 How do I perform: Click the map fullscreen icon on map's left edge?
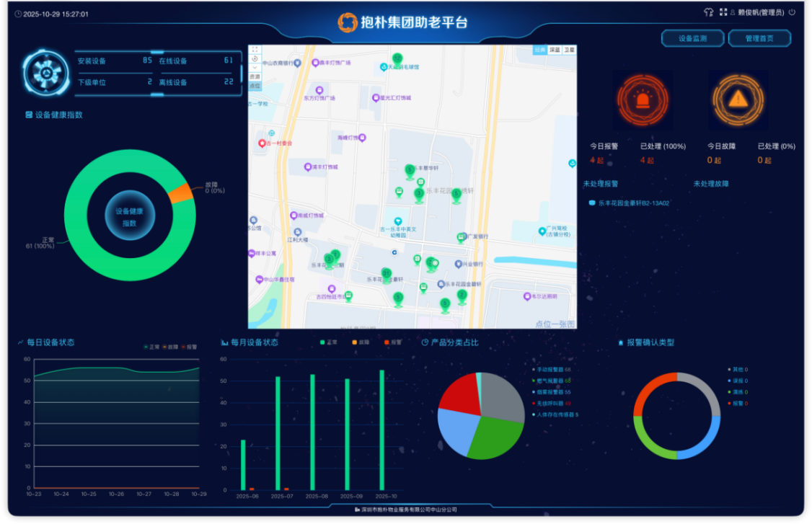tap(255, 50)
